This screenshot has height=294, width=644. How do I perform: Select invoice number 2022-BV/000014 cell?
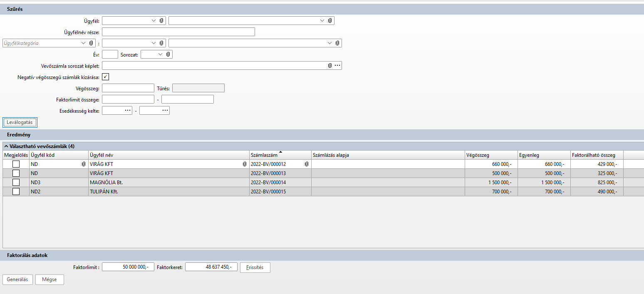280,183
